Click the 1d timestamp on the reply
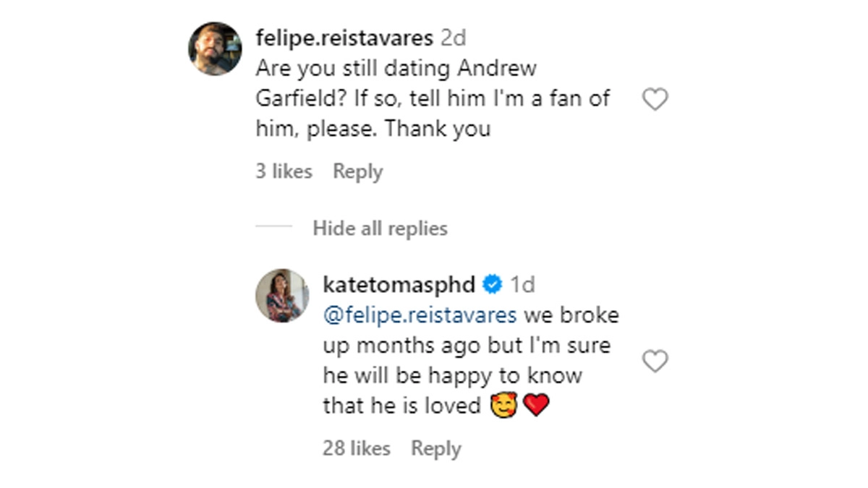 pos(522,285)
